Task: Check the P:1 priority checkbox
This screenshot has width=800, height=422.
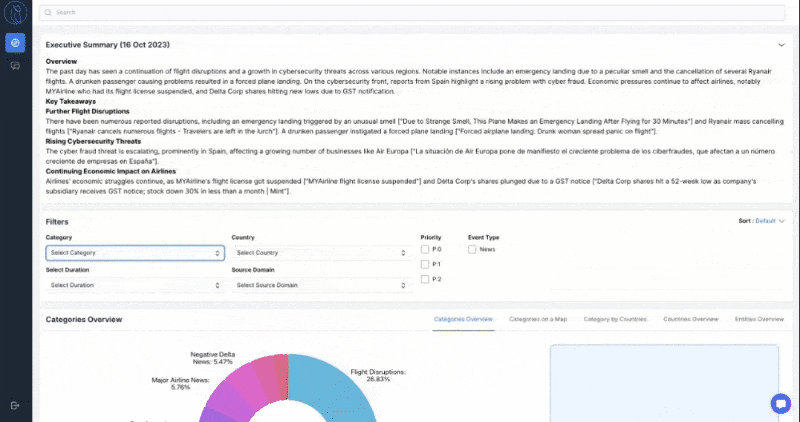Action: (x=425, y=264)
